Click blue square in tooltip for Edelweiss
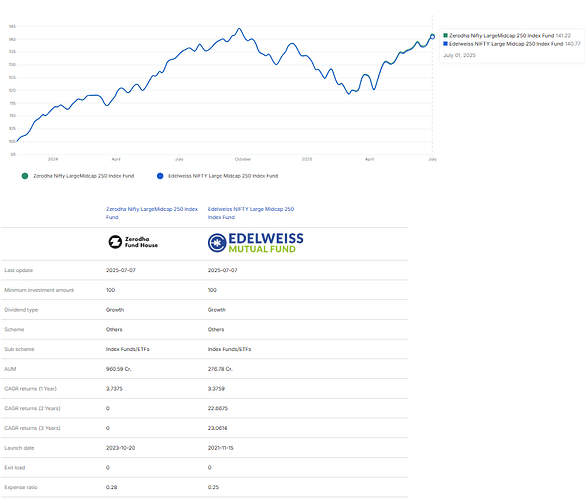The width and height of the screenshot is (585, 500). pos(445,44)
